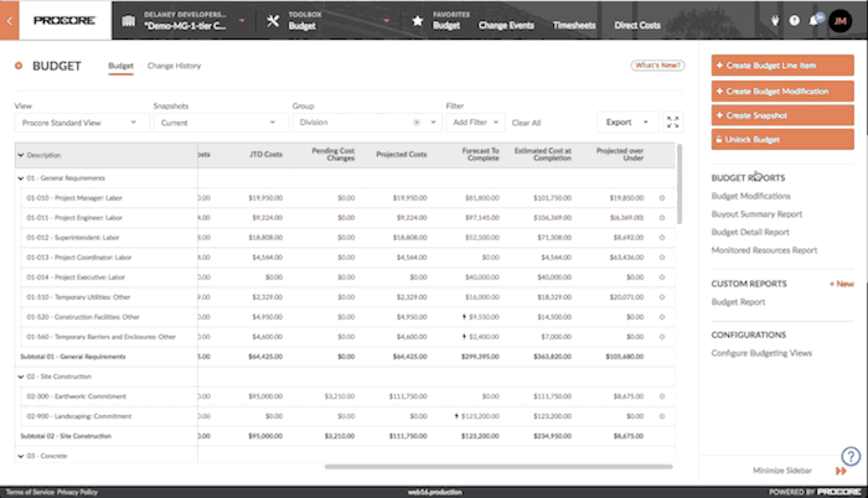868x498 pixels.
Task: Open Budget Detail Report link
Action: [x=750, y=232]
